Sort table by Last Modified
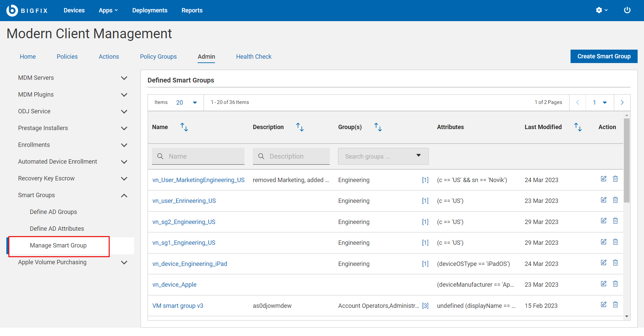Image resolution: width=644 pixels, height=336 pixels. pos(578,127)
